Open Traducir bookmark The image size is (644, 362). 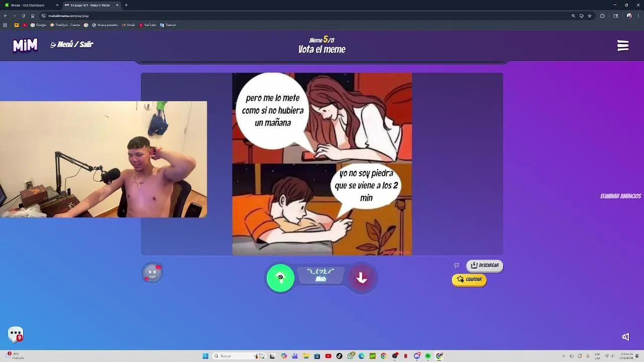coord(168,25)
